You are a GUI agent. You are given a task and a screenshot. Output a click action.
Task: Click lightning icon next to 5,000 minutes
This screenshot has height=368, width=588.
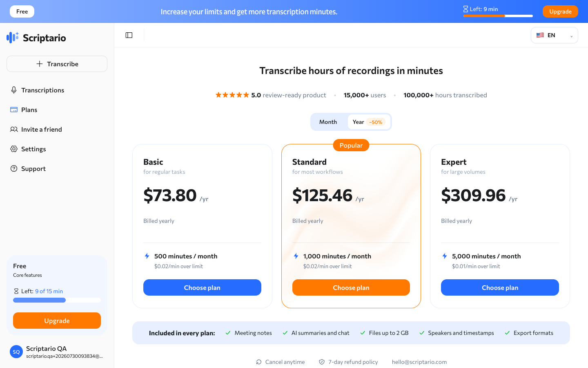pos(445,256)
